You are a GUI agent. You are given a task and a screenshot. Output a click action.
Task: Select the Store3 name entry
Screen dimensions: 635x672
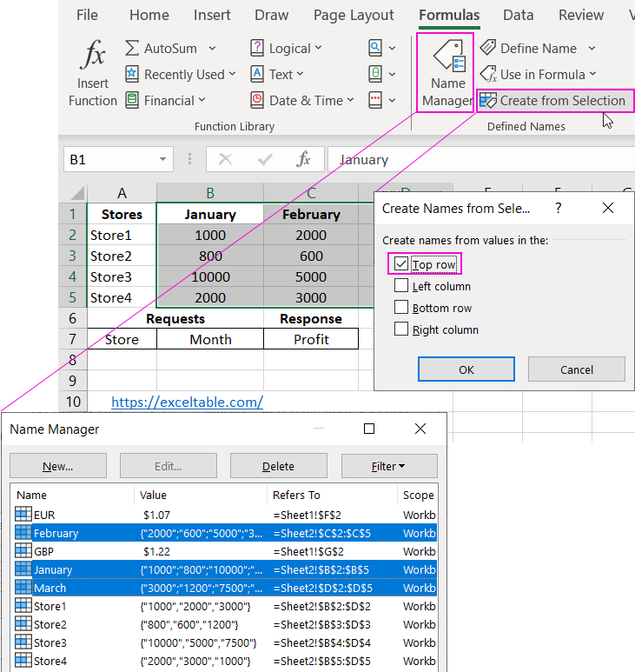click(x=50, y=642)
